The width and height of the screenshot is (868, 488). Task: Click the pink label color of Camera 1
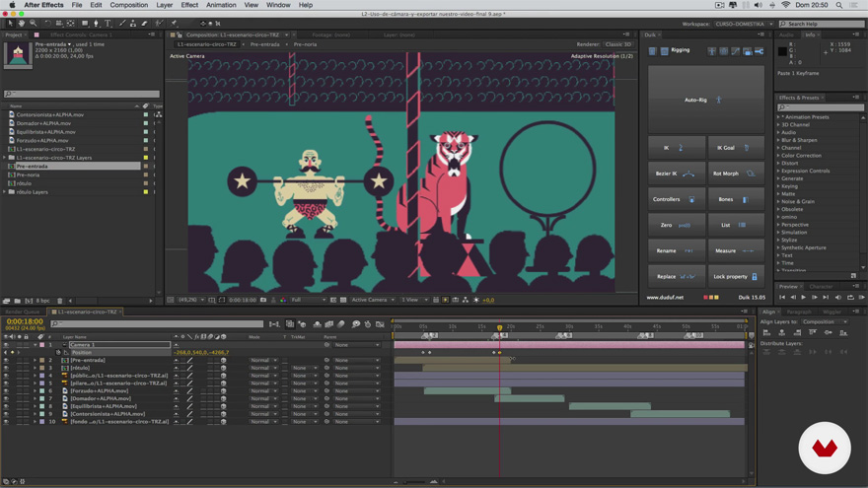(x=41, y=345)
